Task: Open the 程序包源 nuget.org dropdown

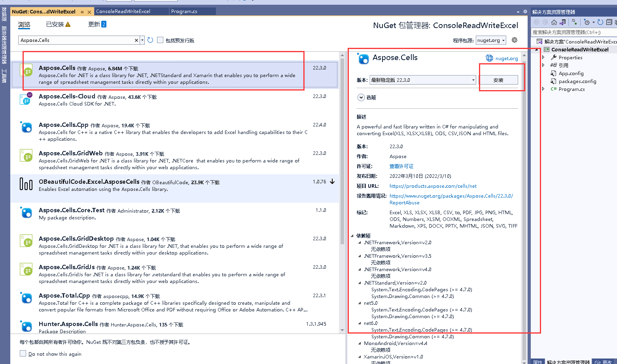Action: (x=491, y=40)
